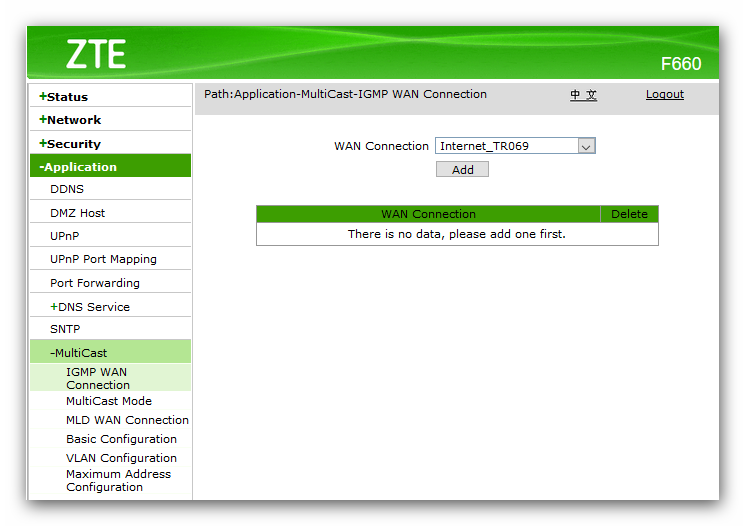Click the F660 model label
This screenshot has width=745, height=526.
[x=681, y=64]
